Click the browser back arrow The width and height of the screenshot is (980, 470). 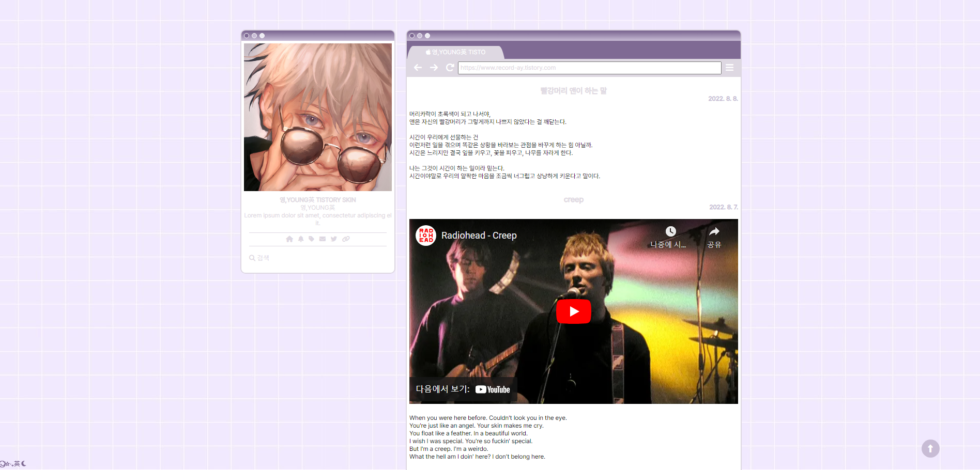pos(418,68)
